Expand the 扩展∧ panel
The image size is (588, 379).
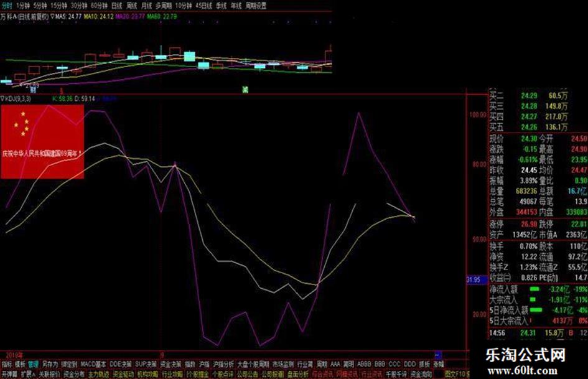coord(28,374)
